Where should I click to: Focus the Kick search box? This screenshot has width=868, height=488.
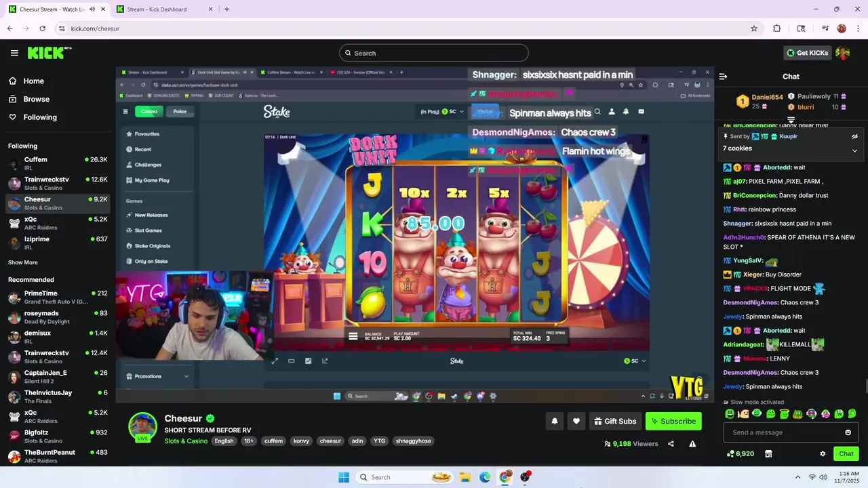pos(434,53)
